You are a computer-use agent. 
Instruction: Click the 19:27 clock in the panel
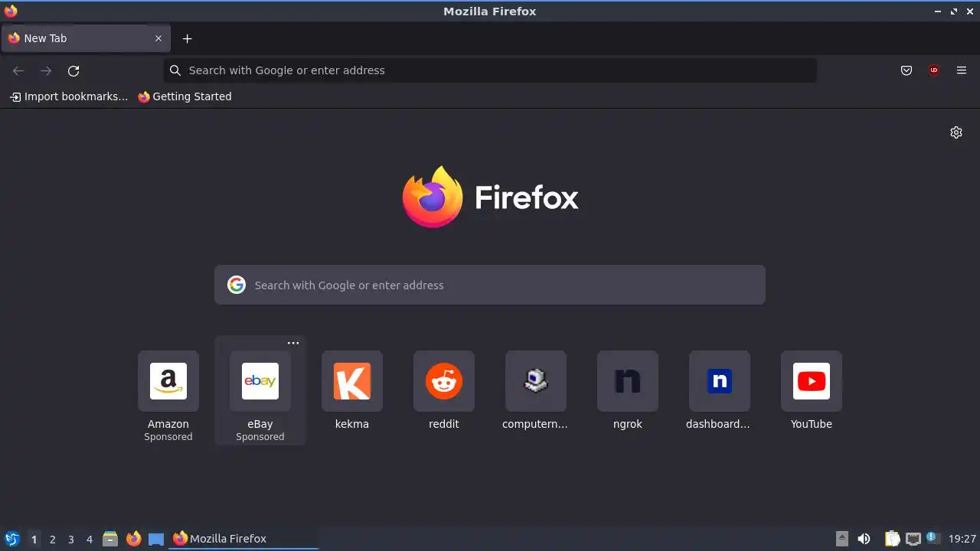[962, 539]
